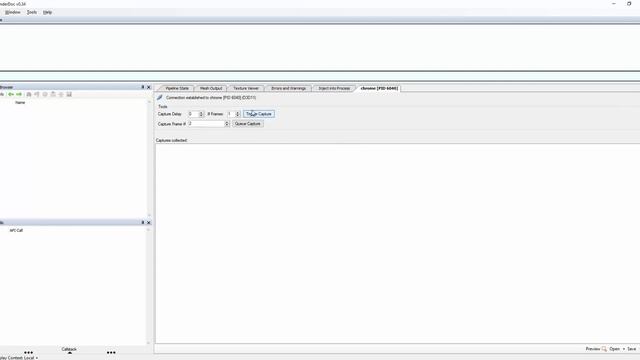Click jump-to-event icon in Event Browser toolbar
The height and width of the screenshot is (360, 640).
pos(37,94)
